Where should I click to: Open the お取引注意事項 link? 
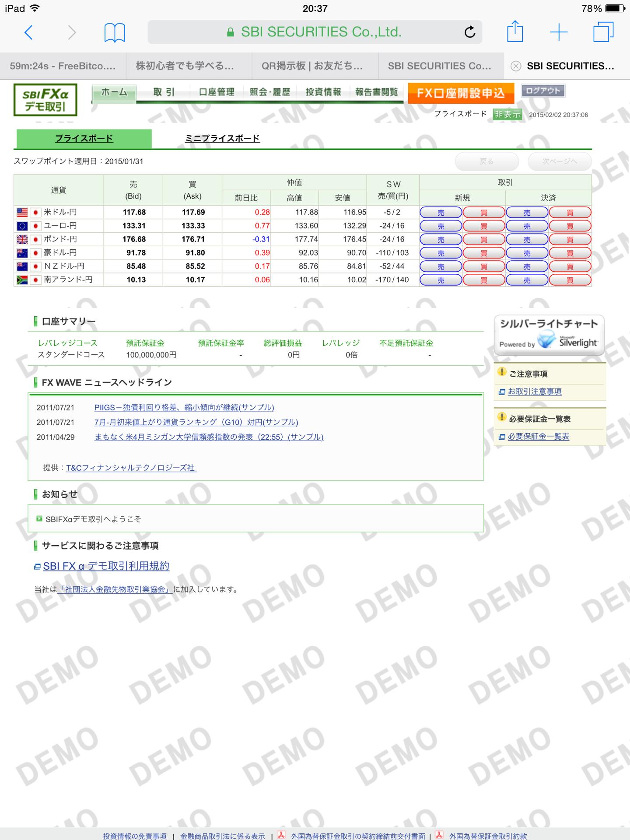[x=535, y=392]
